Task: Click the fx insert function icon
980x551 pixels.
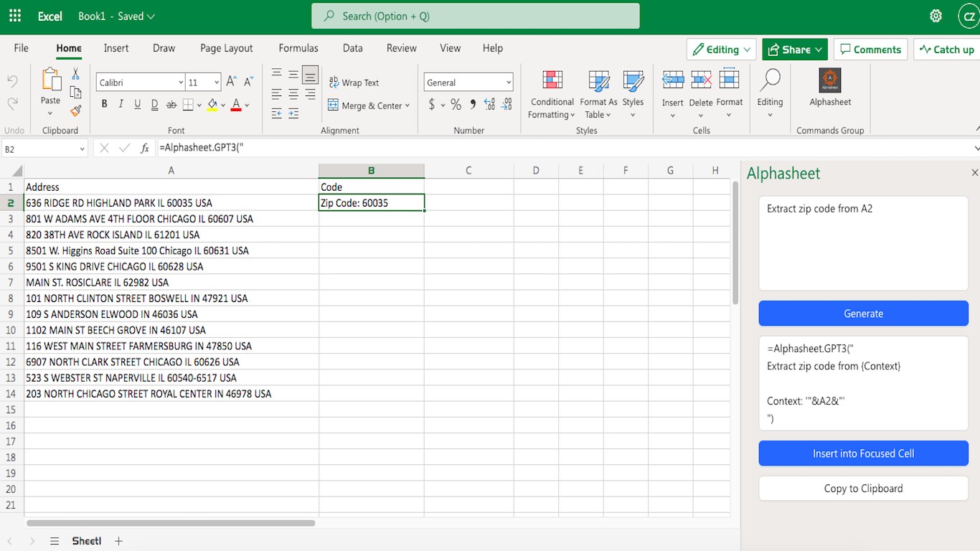Action: (145, 149)
